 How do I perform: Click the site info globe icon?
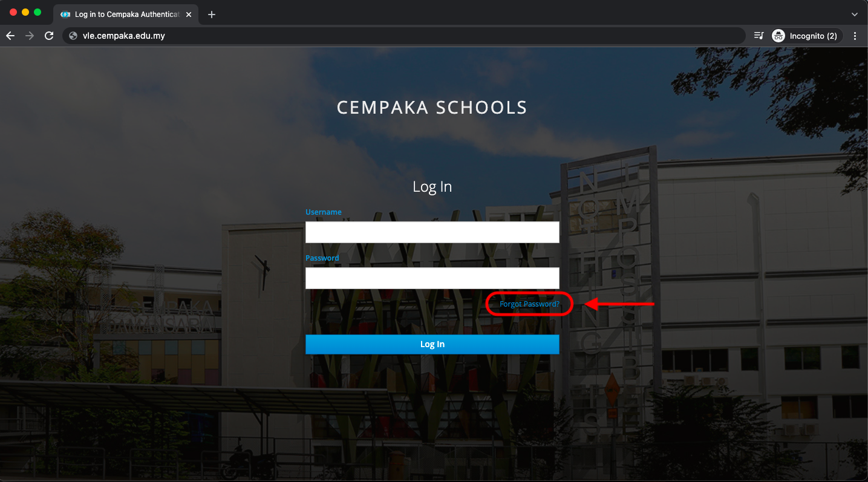pos(73,36)
